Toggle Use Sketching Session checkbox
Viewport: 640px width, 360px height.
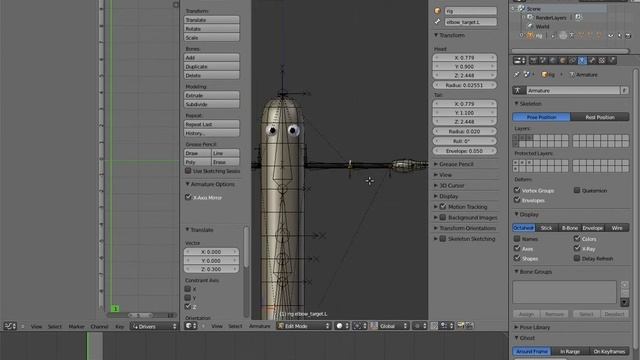coord(188,171)
